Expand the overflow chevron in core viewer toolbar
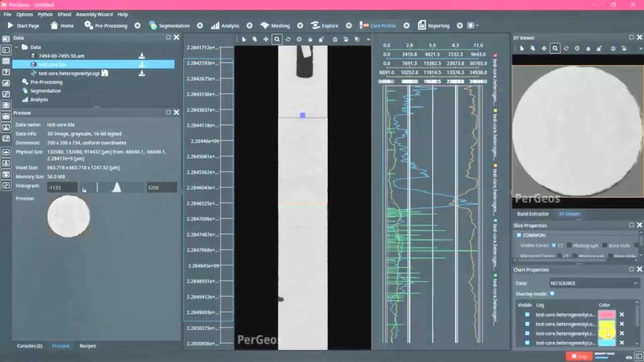The height and width of the screenshot is (362, 644). 368,39
